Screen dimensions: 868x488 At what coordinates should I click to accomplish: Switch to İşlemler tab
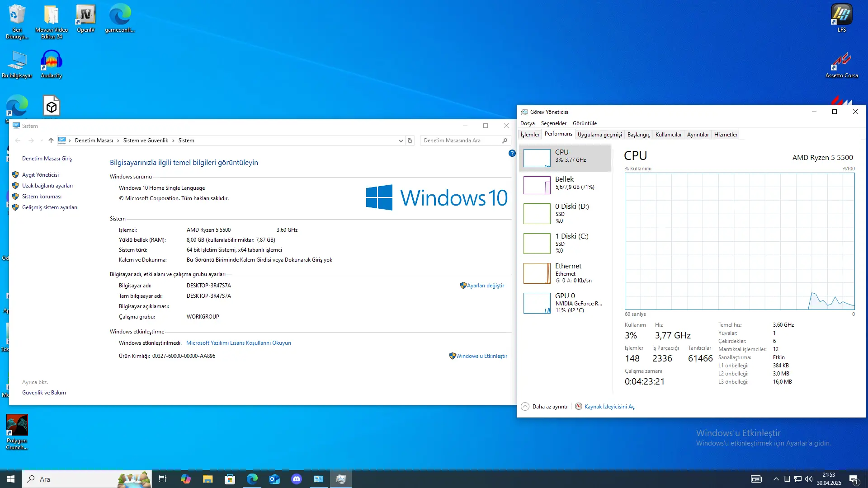530,135
